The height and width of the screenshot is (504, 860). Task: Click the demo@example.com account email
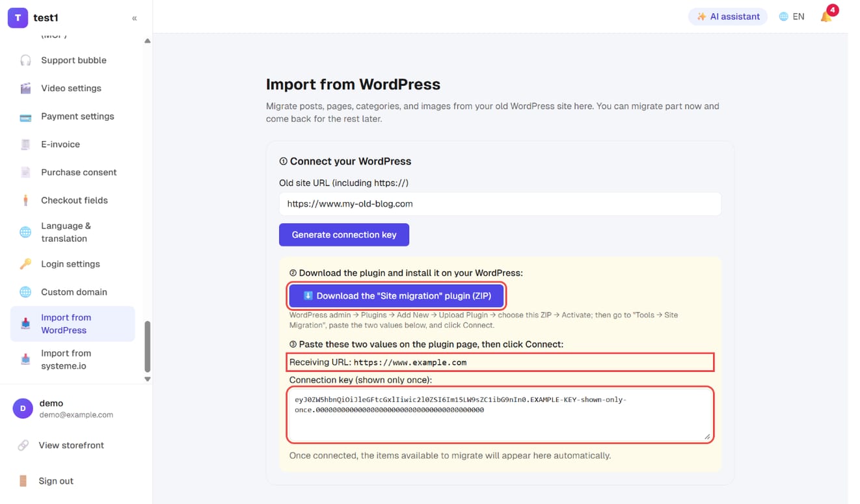76,415
